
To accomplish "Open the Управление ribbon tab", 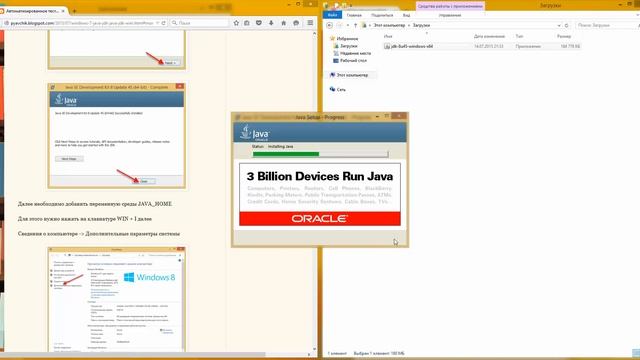I will pos(450,15).
